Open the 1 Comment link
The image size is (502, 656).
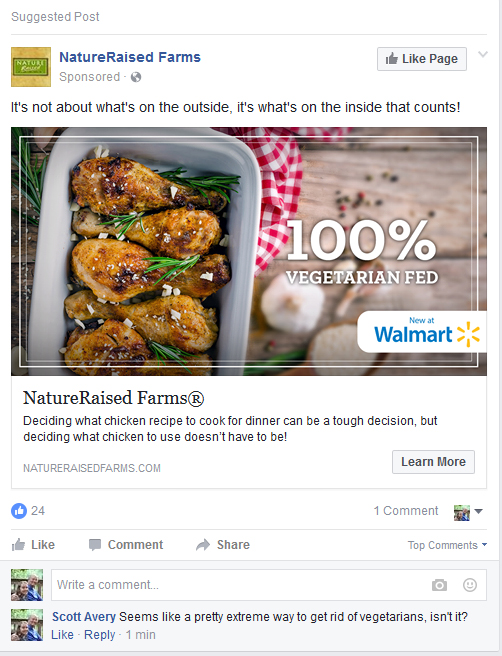pyautogui.click(x=406, y=511)
